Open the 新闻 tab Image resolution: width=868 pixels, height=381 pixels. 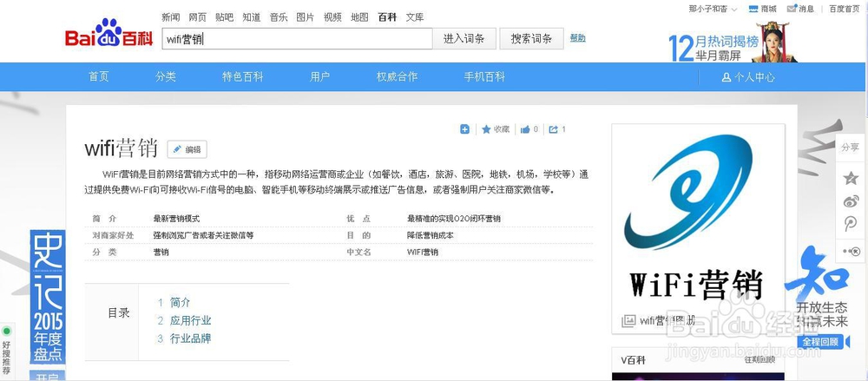(x=170, y=17)
